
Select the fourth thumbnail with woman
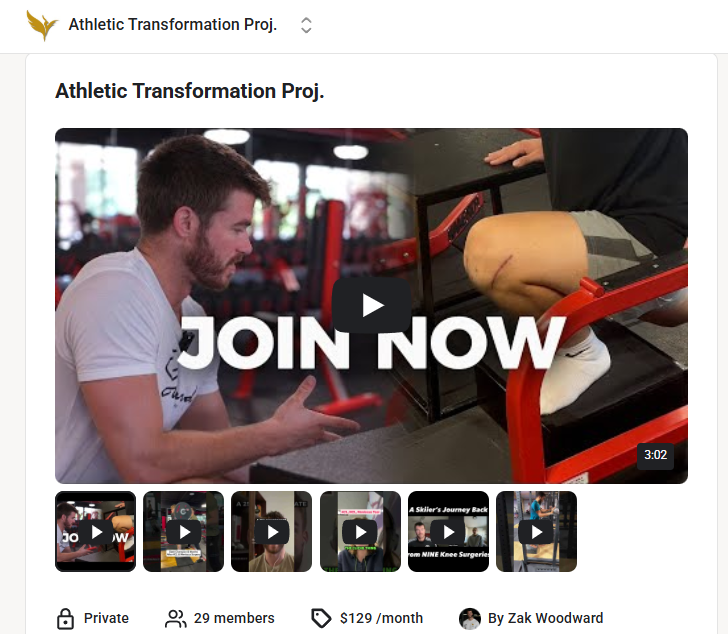coord(360,531)
